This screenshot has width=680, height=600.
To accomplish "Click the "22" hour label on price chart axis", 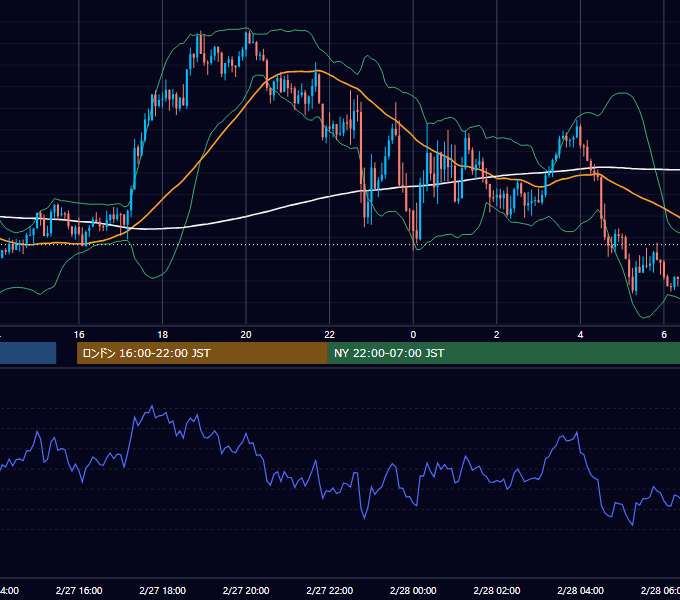I will pyautogui.click(x=330, y=335).
